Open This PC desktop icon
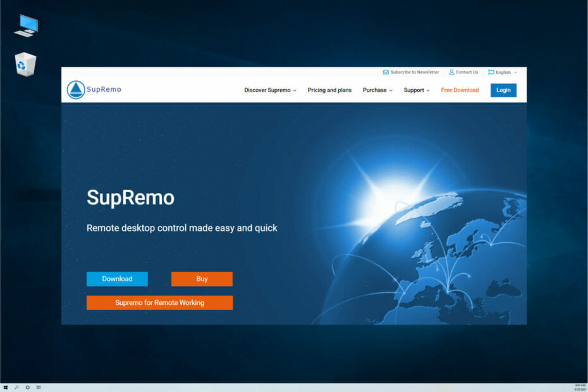 coord(27,26)
